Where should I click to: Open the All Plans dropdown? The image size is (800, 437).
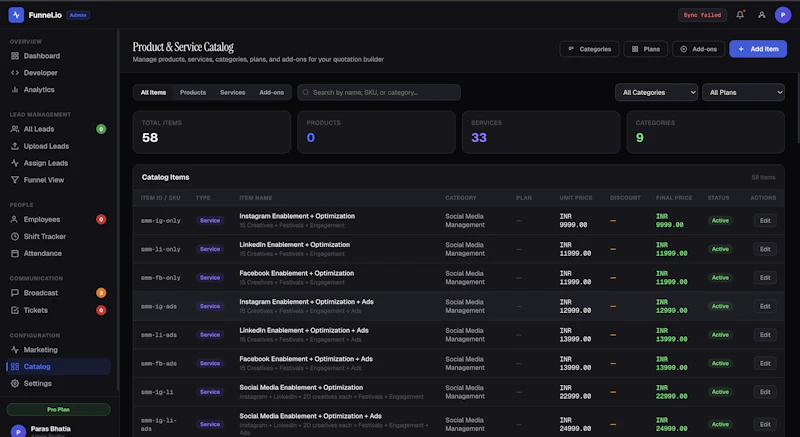pyautogui.click(x=743, y=92)
